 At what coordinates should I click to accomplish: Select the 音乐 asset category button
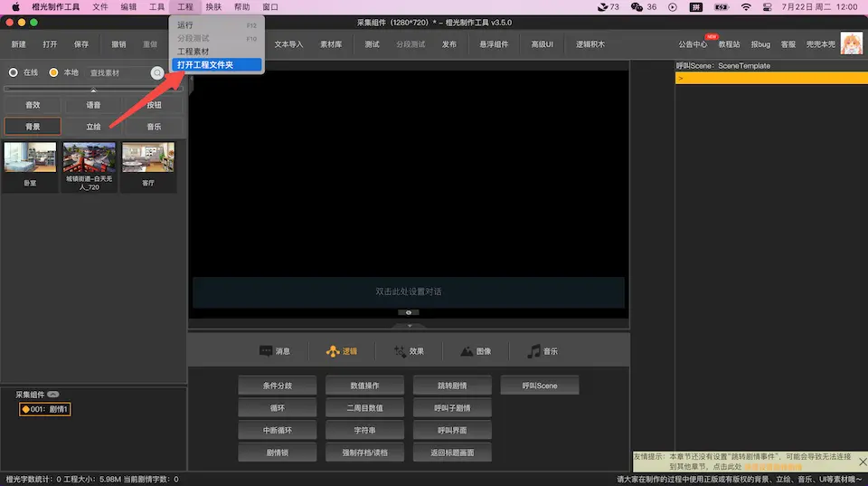pos(154,127)
